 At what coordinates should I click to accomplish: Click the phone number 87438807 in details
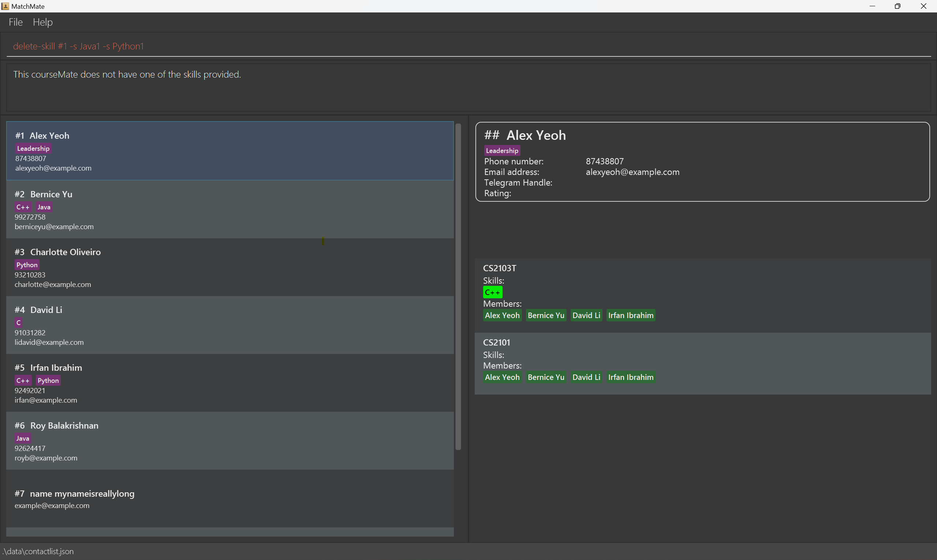point(605,161)
